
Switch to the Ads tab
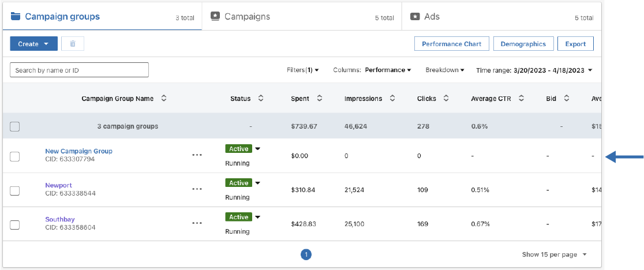pos(432,17)
